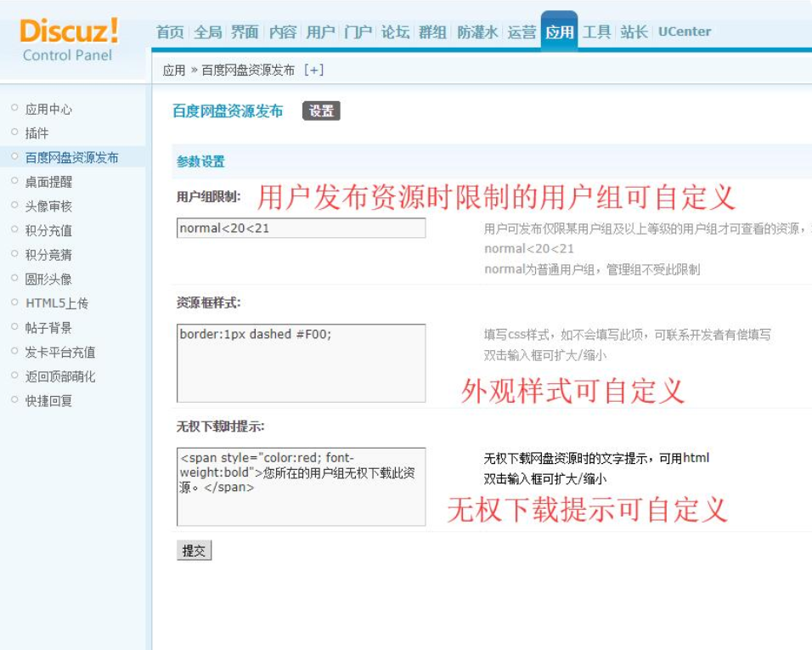Open the 内容 top menu
The height and width of the screenshot is (650, 812).
pos(283,32)
